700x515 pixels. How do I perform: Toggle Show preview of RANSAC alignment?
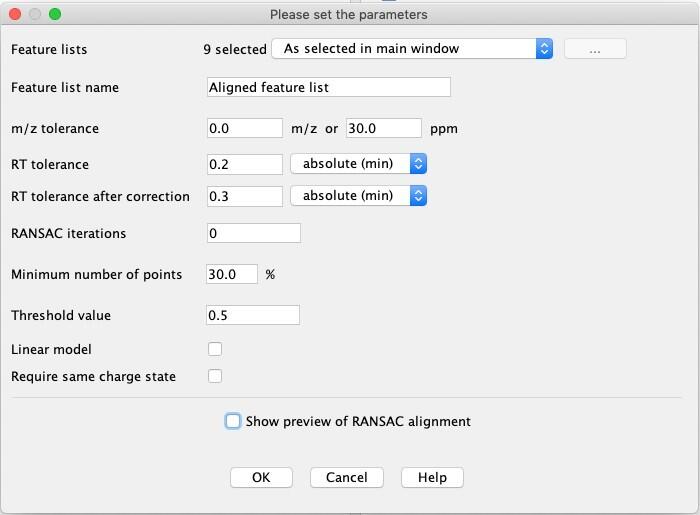pos(233,421)
